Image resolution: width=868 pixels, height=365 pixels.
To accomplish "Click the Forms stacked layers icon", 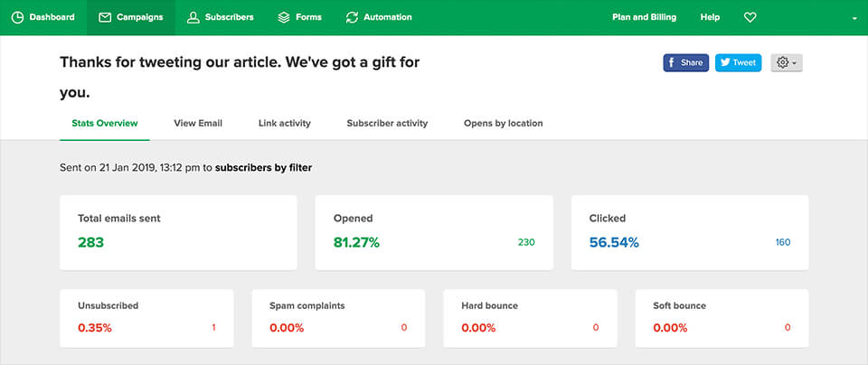I will [x=284, y=17].
